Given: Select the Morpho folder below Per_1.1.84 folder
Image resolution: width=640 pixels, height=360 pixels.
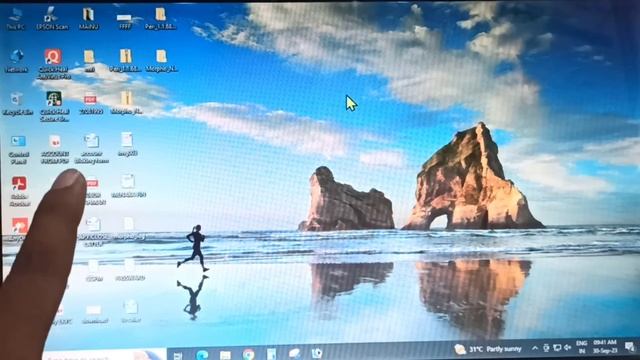Looking at the screenshot, I should pos(162,61).
